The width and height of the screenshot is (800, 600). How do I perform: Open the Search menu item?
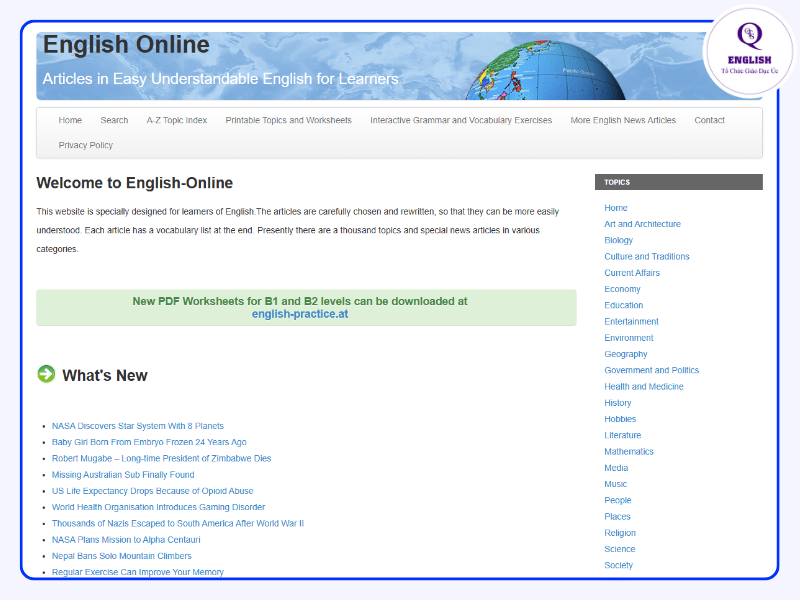114,120
